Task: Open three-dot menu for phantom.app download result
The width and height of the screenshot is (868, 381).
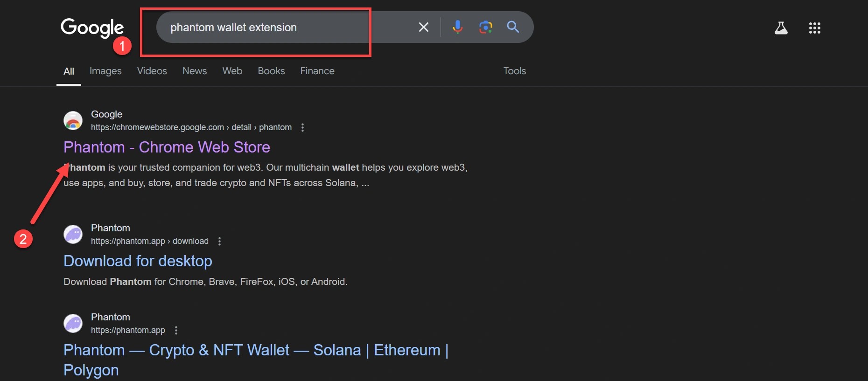Action: 219,241
